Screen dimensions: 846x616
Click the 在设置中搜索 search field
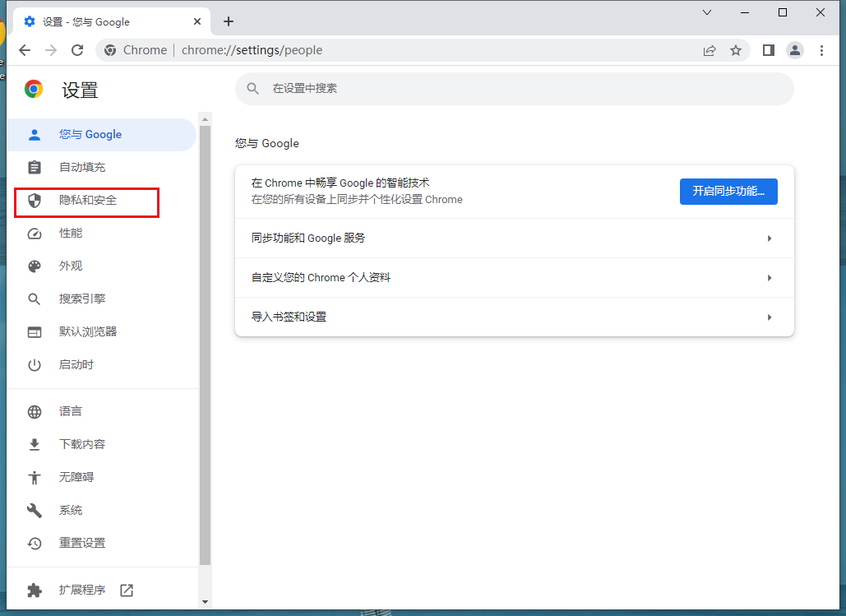click(514, 89)
